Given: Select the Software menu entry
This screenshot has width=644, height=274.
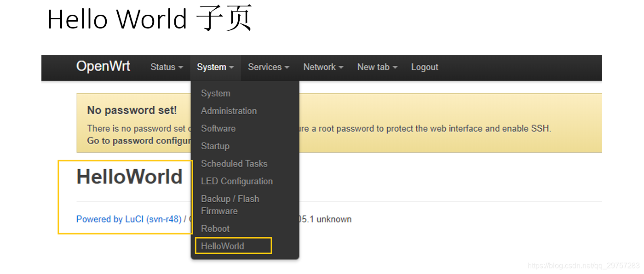Looking at the screenshot, I should [x=218, y=128].
